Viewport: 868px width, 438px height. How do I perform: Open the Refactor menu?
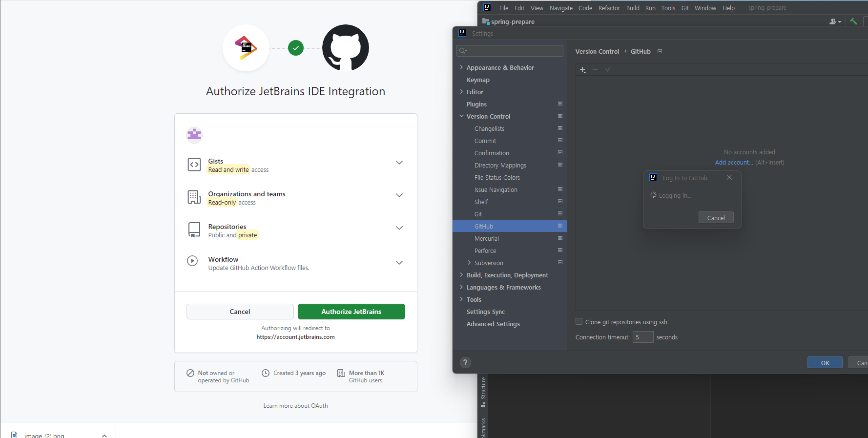(609, 8)
